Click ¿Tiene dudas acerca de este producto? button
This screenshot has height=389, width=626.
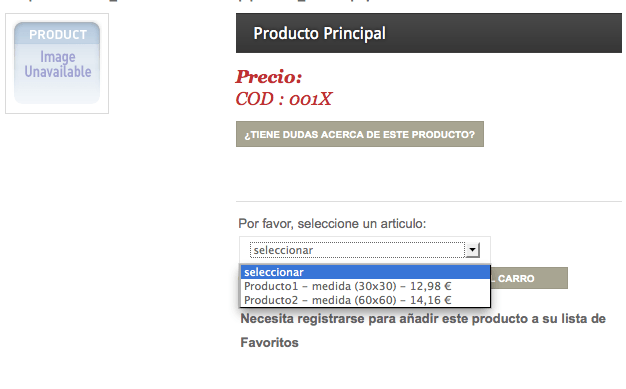pos(360,134)
